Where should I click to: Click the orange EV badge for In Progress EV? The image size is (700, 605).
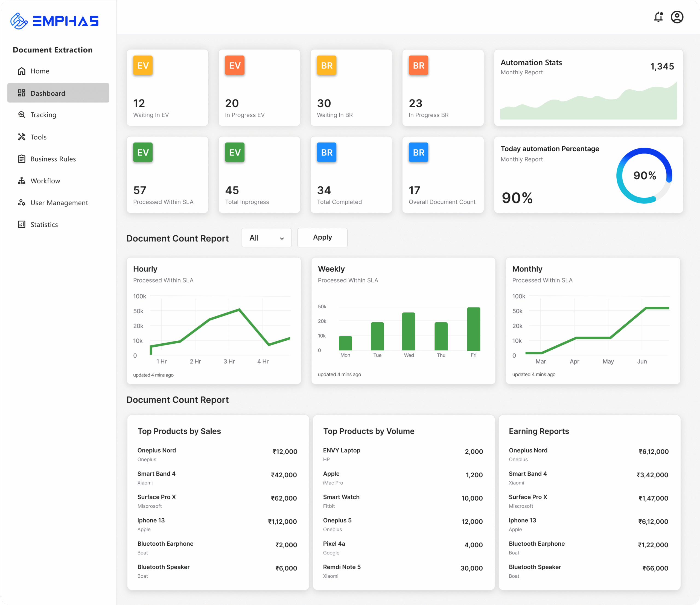pos(235,65)
